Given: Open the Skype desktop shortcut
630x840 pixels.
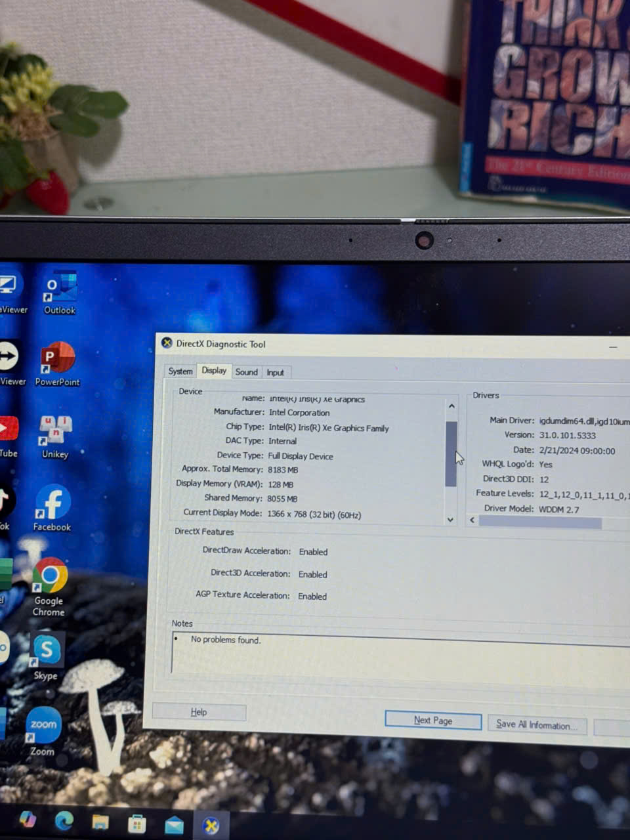Looking at the screenshot, I should [x=46, y=656].
